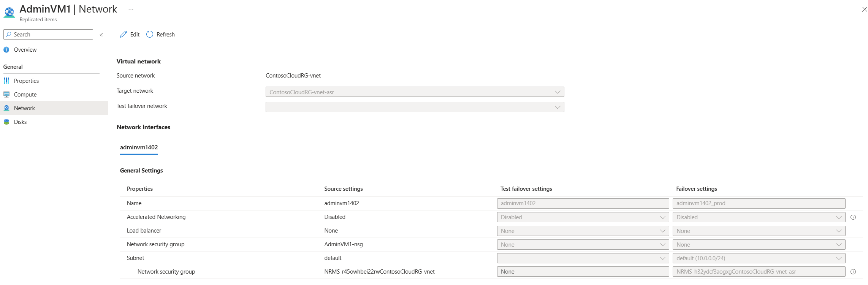Viewport: 868px width, 285px height.
Task: Click the Properties bars icon in sidebar
Action: click(6, 81)
